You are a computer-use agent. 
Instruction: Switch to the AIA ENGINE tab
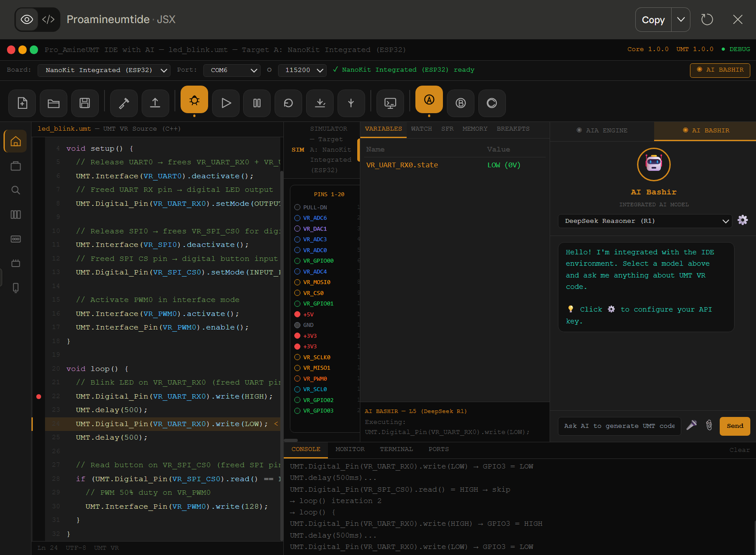[x=602, y=130]
